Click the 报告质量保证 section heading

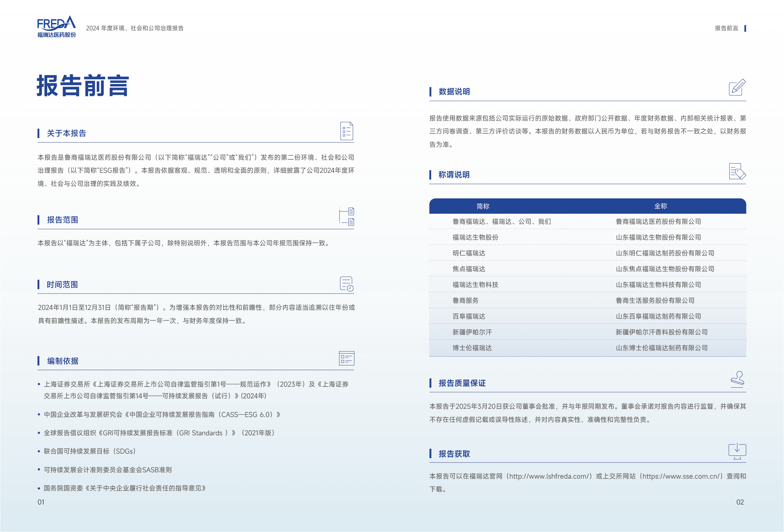click(462, 383)
